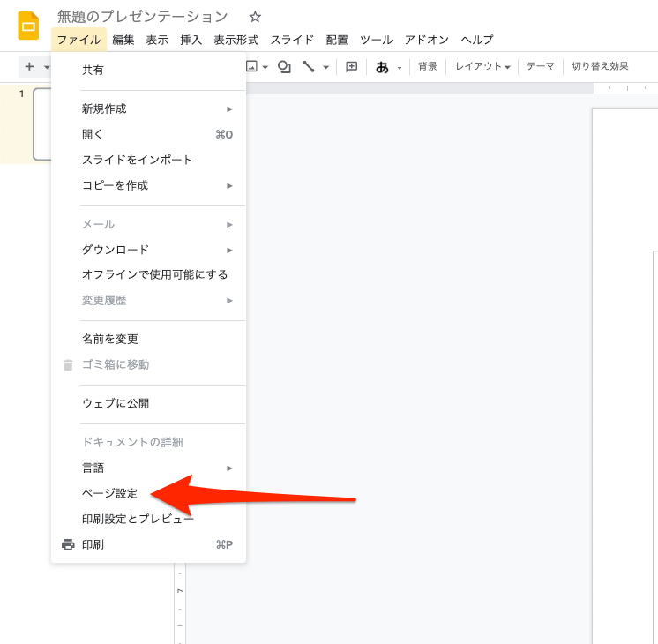Select the Shape tool icon

coord(284,66)
